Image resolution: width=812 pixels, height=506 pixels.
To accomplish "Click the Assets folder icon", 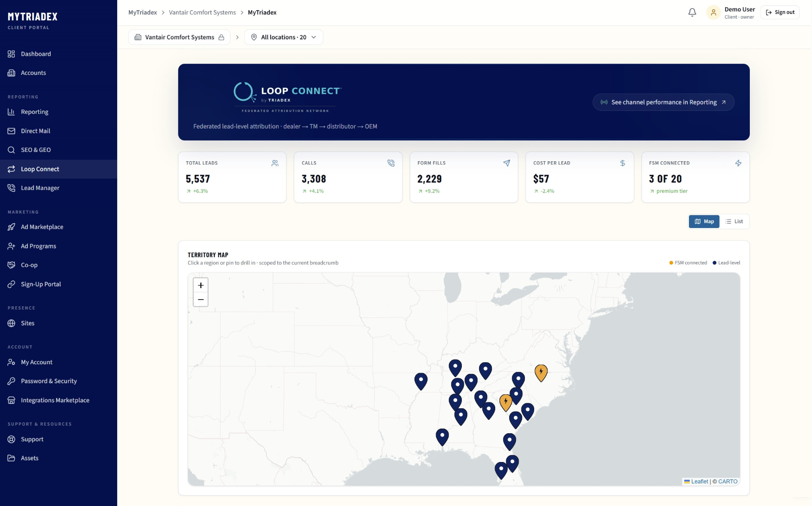I will pyautogui.click(x=11, y=458).
